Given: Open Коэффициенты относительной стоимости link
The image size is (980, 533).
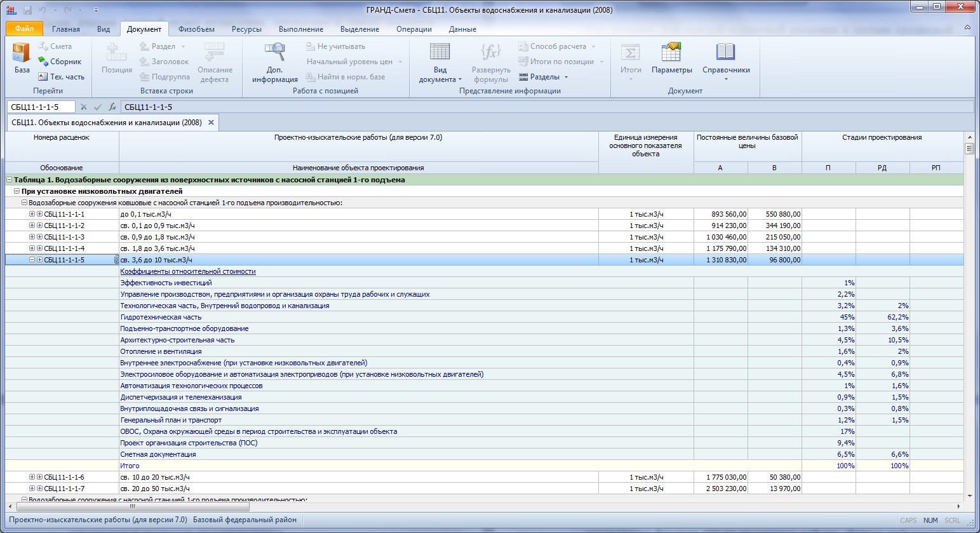Looking at the screenshot, I should point(188,271).
